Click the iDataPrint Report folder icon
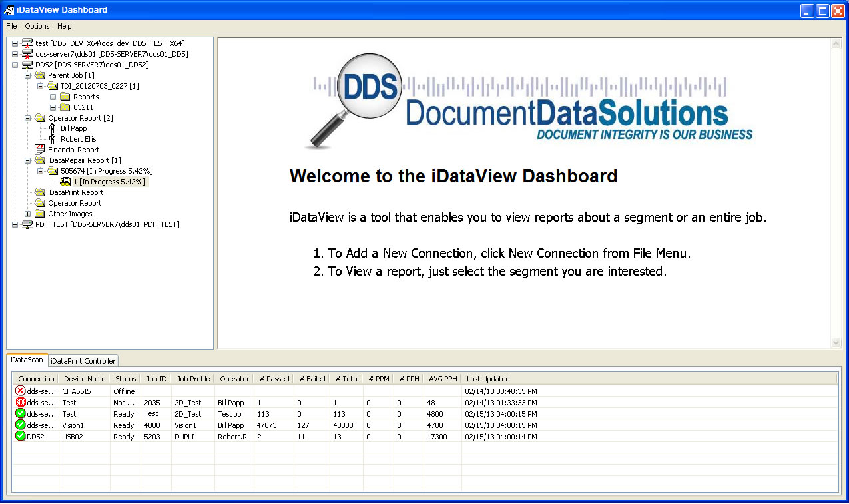Viewport: 849px width, 504px height. [x=40, y=192]
